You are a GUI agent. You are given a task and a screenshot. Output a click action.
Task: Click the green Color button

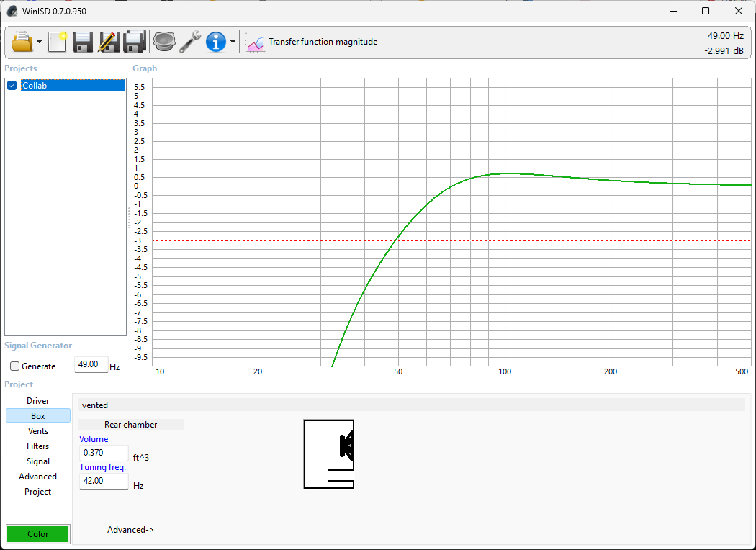[x=38, y=534]
